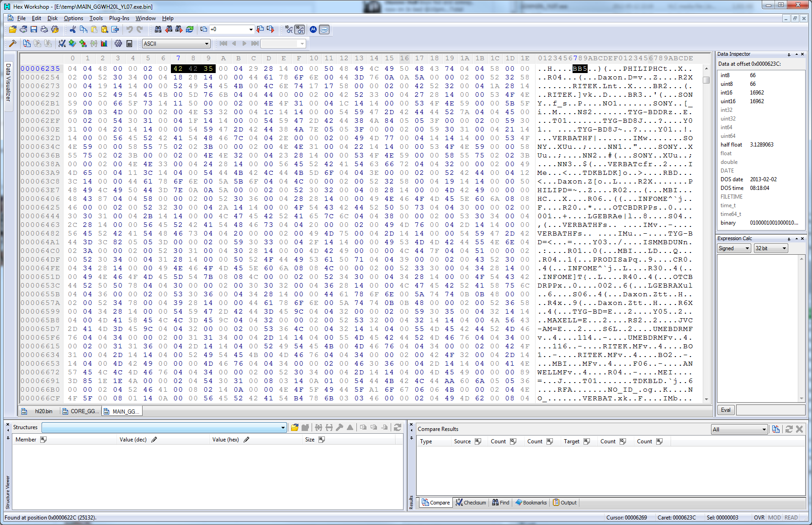The height and width of the screenshot is (525, 812).
Task: Click the Compare icon in Compare Results header
Action: click(775, 429)
